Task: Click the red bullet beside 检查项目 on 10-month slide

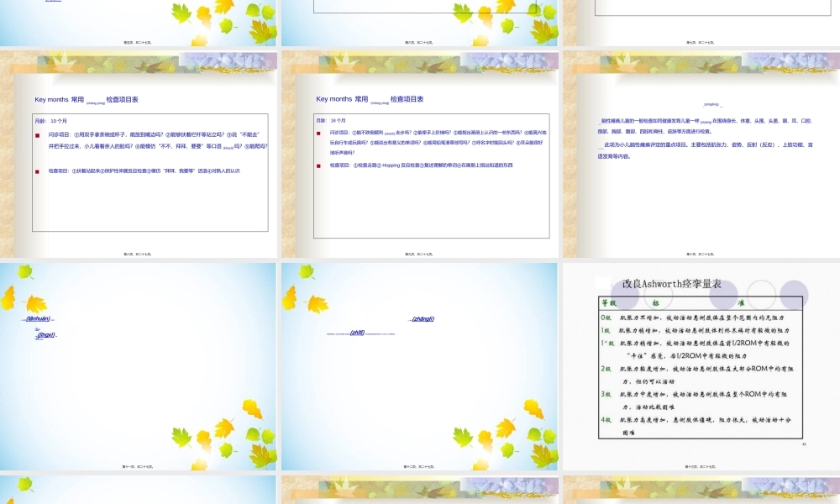Action: point(38,171)
